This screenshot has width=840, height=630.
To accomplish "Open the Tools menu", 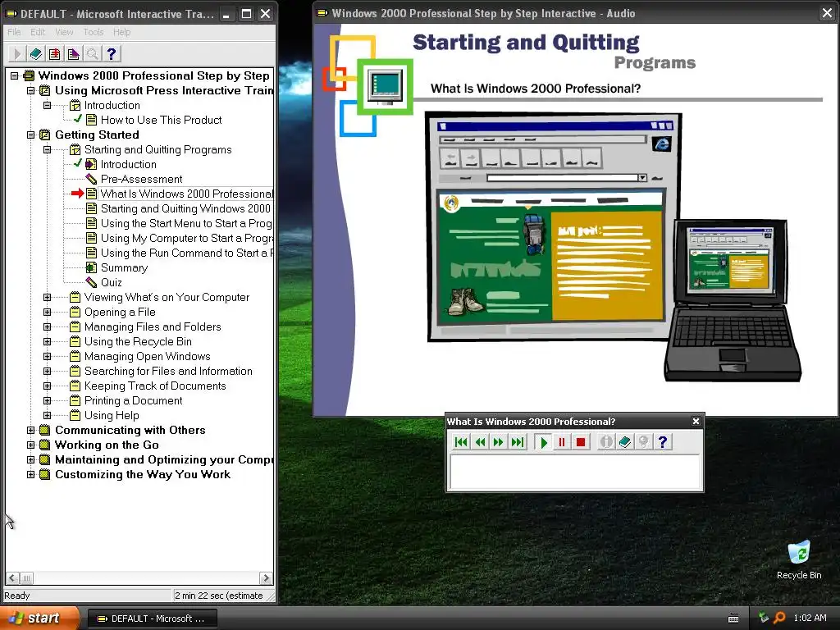I will 94,32.
